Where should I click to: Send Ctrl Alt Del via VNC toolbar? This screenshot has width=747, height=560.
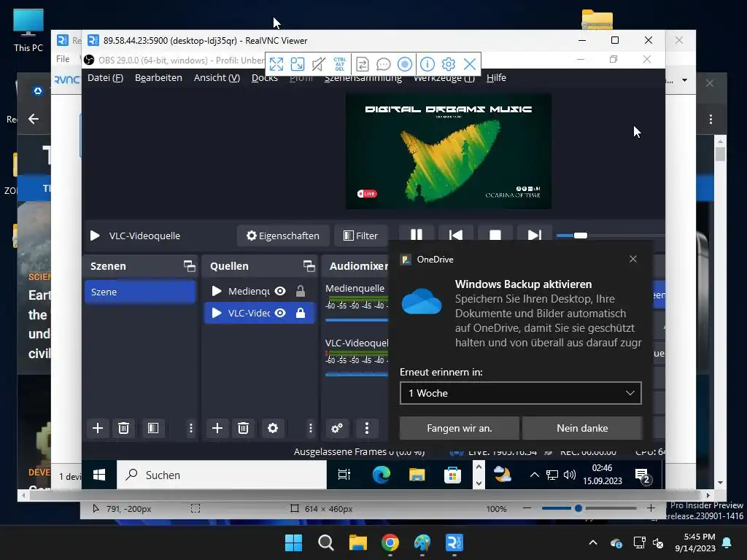pos(340,64)
